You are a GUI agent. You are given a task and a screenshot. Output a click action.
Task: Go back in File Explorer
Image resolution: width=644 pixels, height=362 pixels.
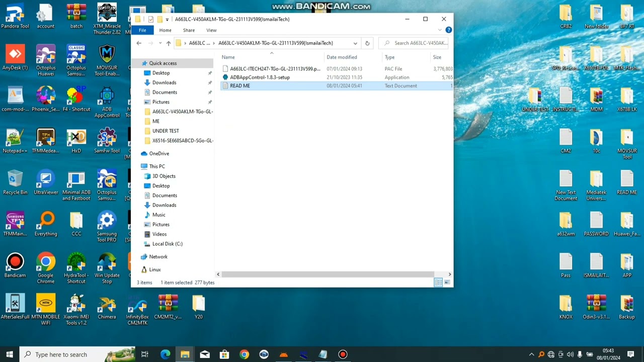coord(139,43)
